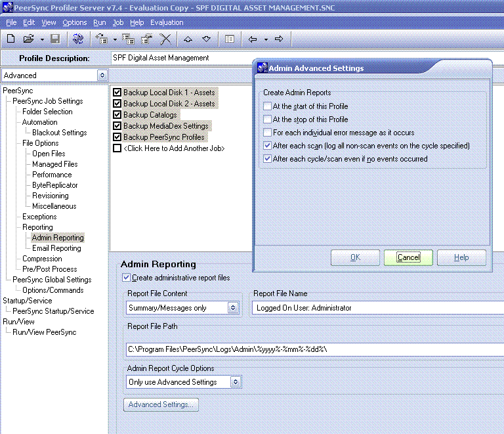Click the Add Job toolbar icon
Screen dimensions: 504x434
coord(101,39)
